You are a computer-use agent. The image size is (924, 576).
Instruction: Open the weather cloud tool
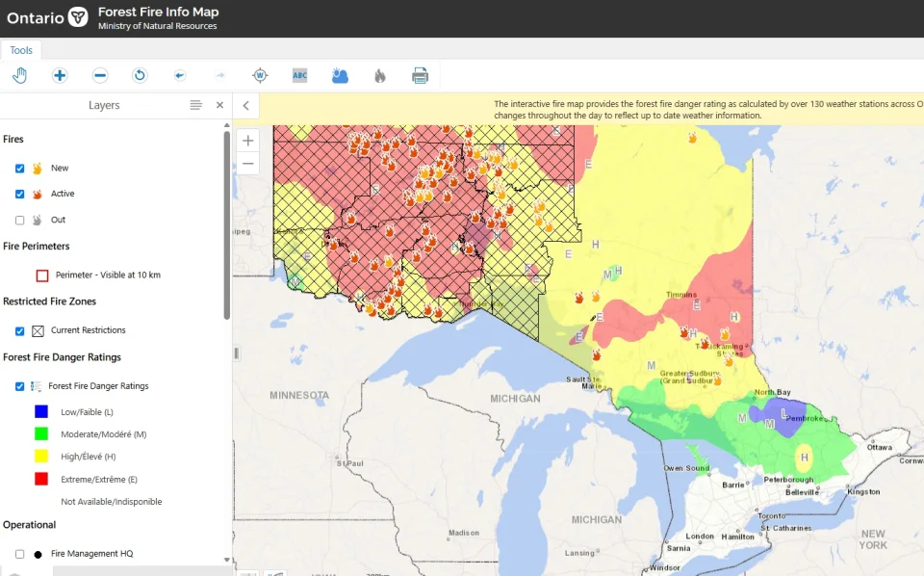click(x=340, y=75)
